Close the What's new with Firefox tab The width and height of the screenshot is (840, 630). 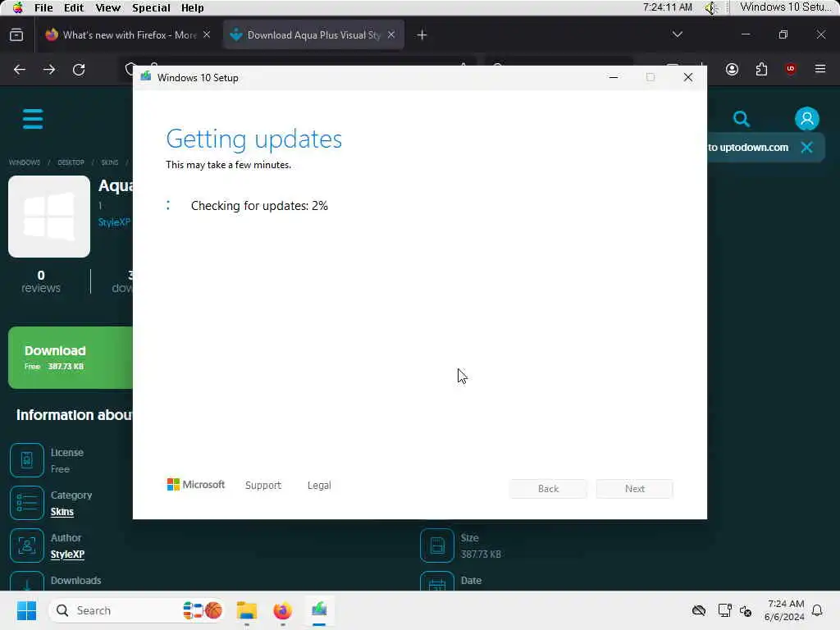(x=207, y=34)
